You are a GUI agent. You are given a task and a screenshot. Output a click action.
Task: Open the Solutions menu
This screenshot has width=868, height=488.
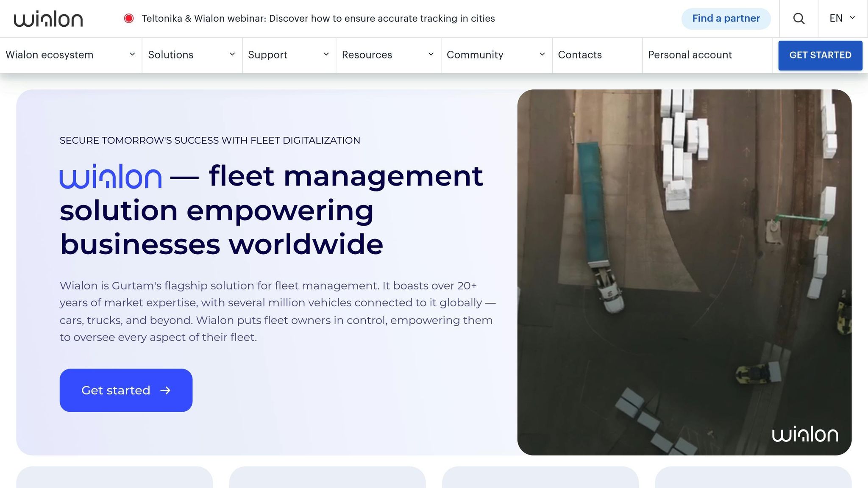coord(192,55)
